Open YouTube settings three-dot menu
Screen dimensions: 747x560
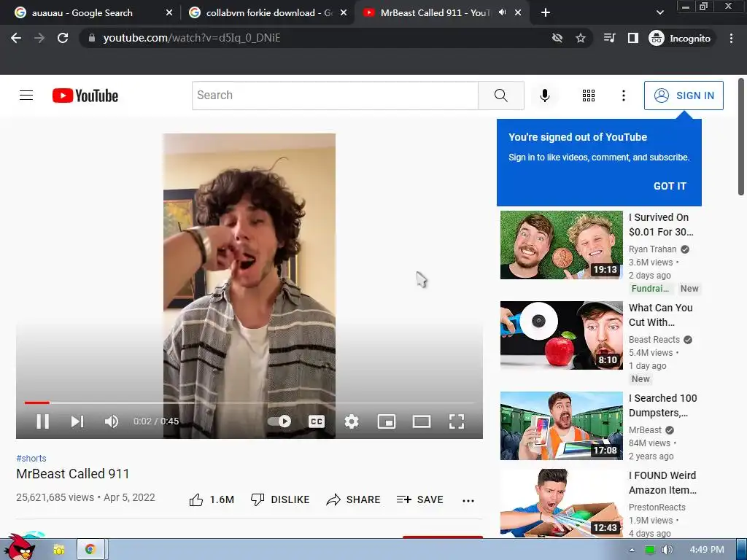pyautogui.click(x=623, y=96)
